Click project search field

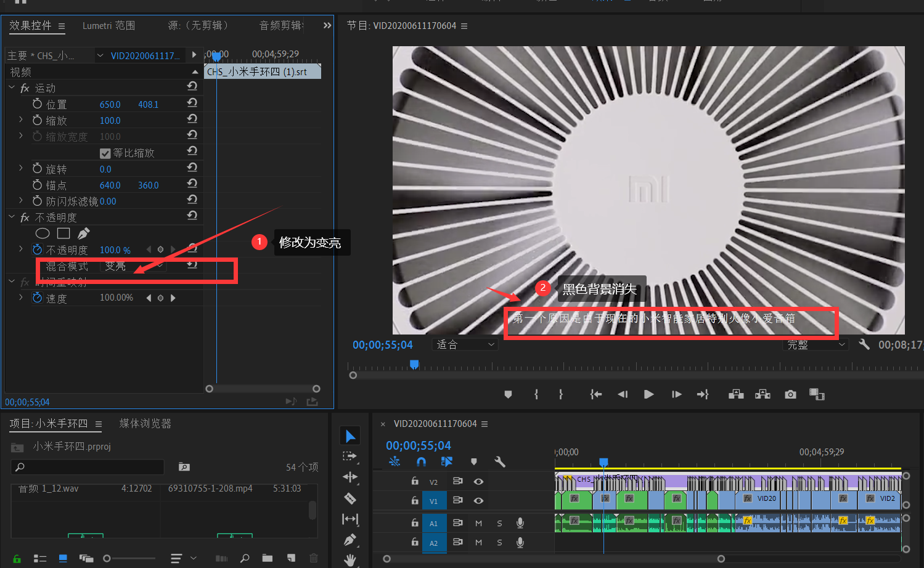[88, 467]
